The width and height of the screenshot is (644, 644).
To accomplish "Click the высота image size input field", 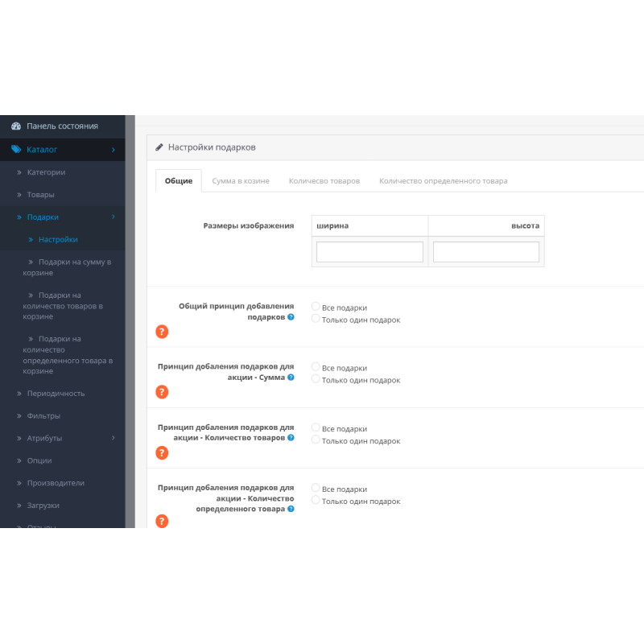I will (486, 252).
